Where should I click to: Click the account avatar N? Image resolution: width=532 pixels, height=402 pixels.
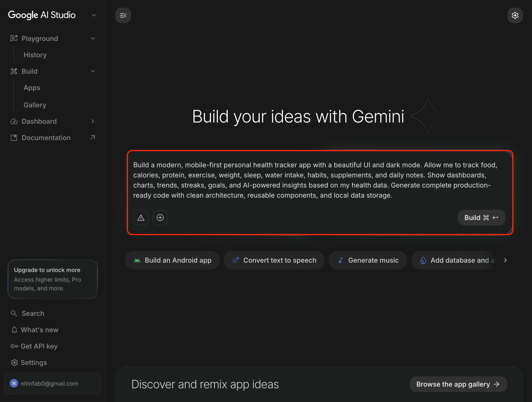(14, 383)
